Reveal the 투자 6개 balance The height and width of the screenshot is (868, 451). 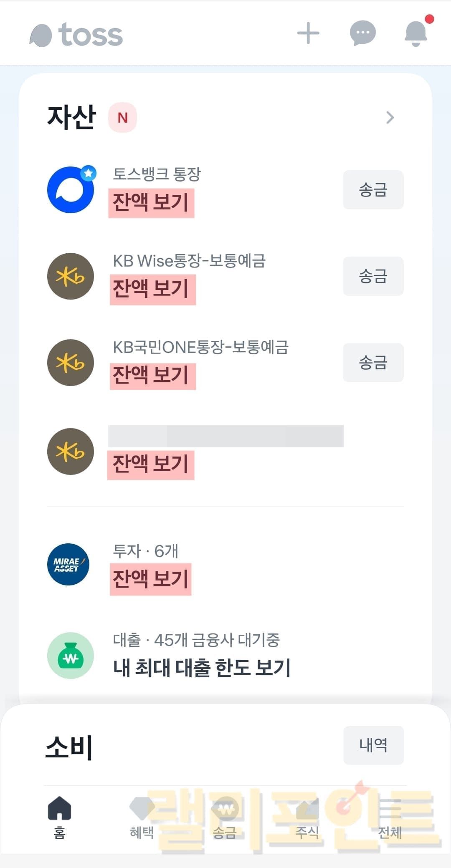coord(151,579)
